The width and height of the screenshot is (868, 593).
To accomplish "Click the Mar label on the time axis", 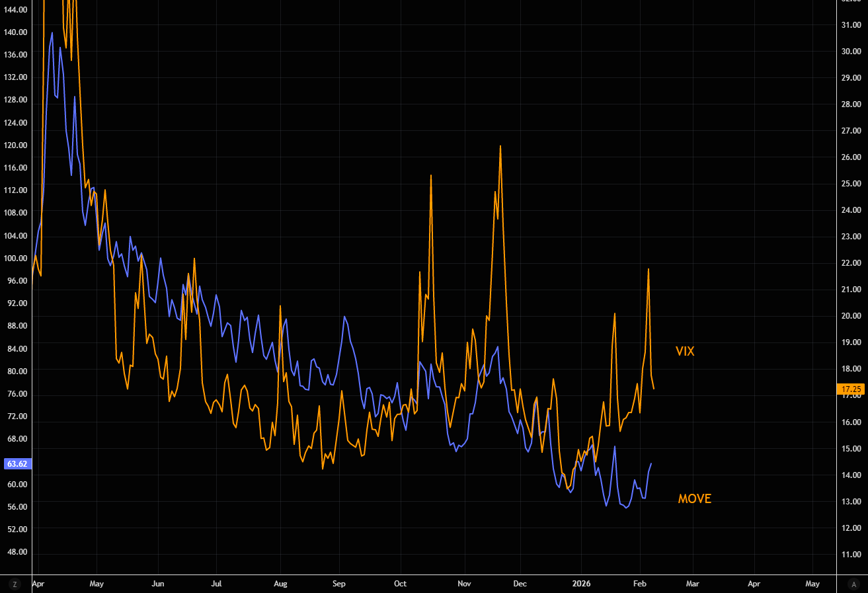I will pos(692,584).
